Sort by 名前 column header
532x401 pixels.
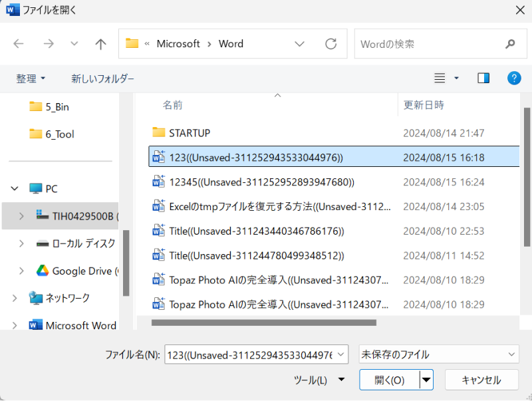(172, 105)
